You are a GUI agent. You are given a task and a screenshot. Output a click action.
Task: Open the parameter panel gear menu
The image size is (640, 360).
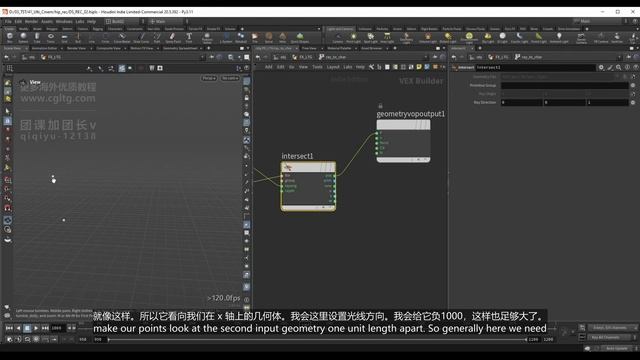[601, 67]
